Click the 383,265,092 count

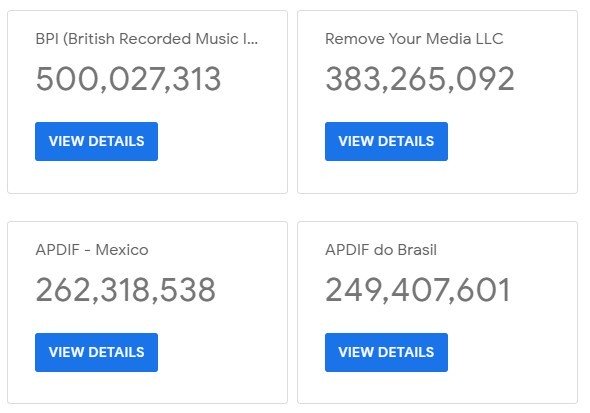pyautogui.click(x=420, y=79)
